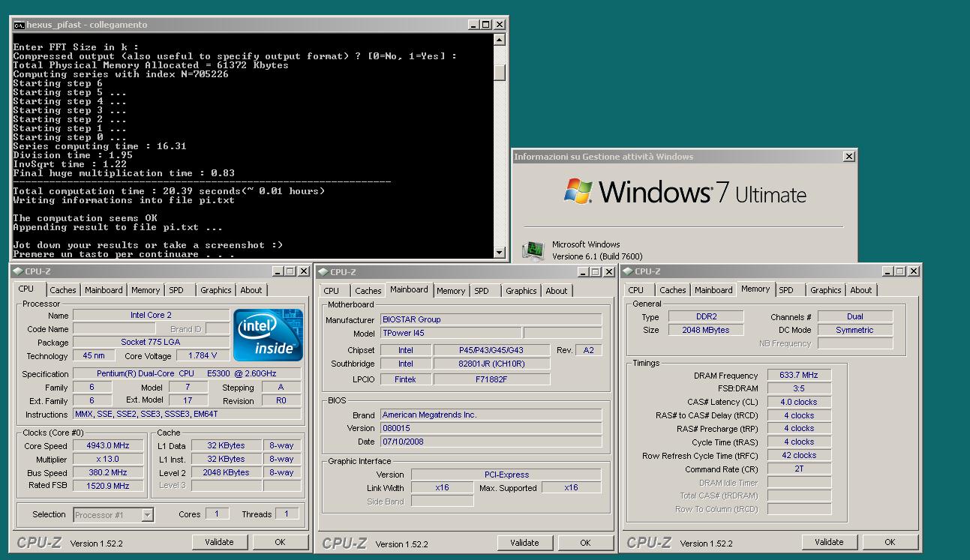Click the command prompt window title icon

click(19, 25)
